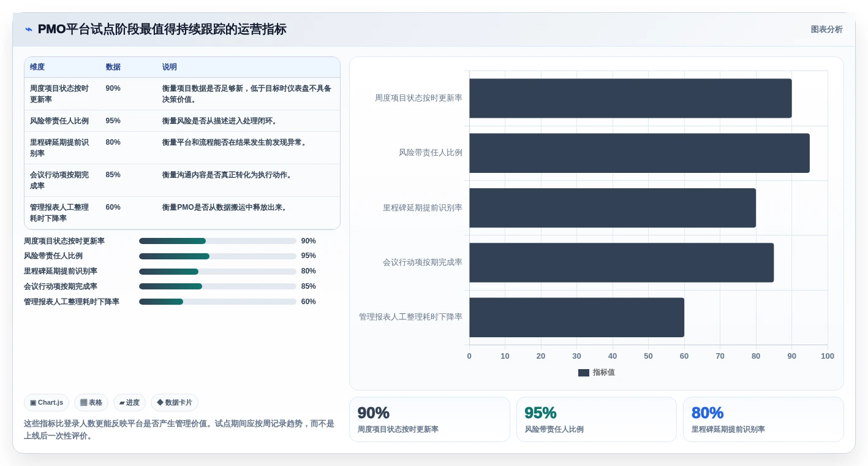Screen dimensions: 868x466
Task: Click the 95% data card
Action: (x=597, y=419)
